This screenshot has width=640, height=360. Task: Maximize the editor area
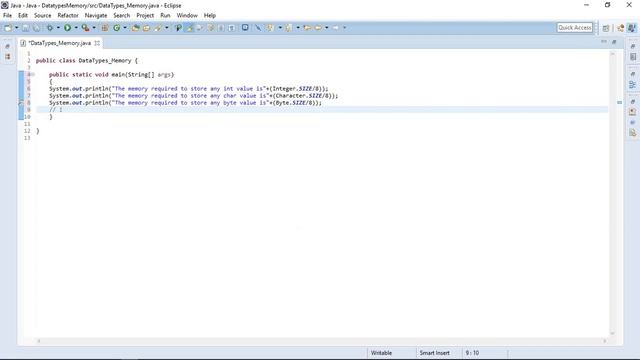click(x=614, y=42)
